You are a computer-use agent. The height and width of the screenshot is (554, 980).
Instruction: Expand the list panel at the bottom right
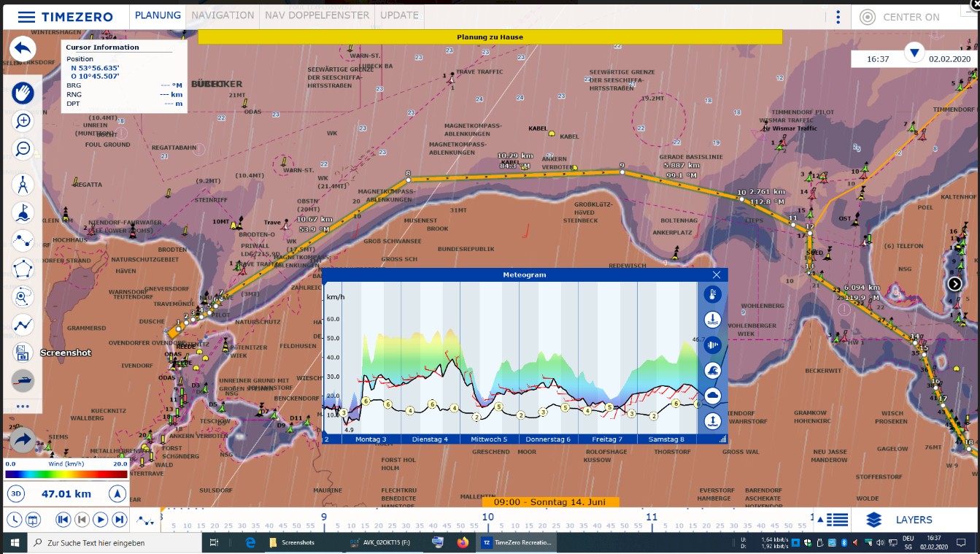pos(837,520)
